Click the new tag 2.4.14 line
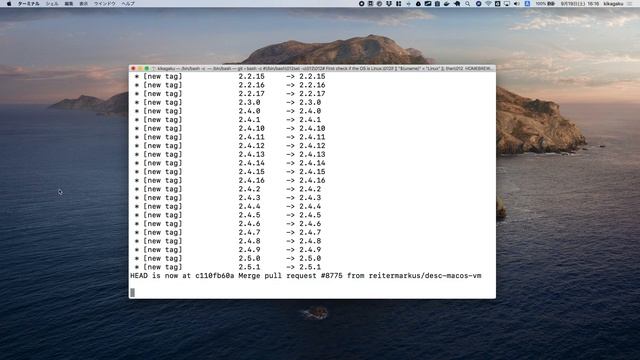The height and width of the screenshot is (360, 640). tap(230, 163)
